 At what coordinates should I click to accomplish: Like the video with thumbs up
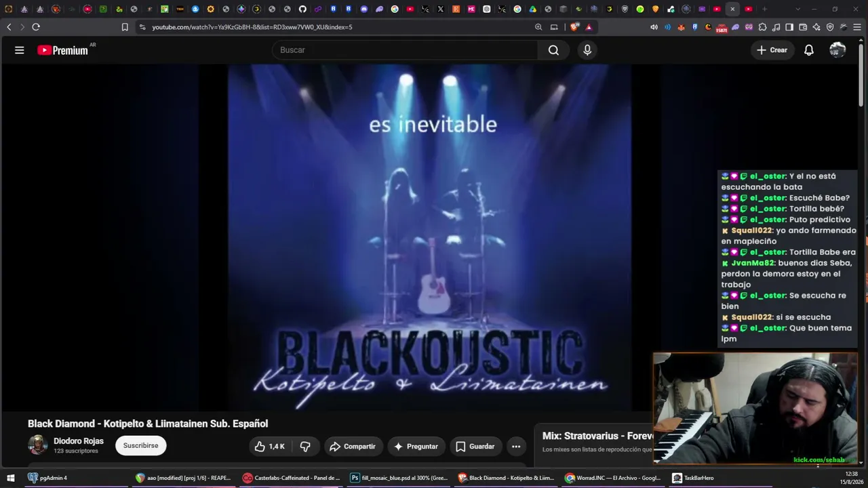click(270, 447)
